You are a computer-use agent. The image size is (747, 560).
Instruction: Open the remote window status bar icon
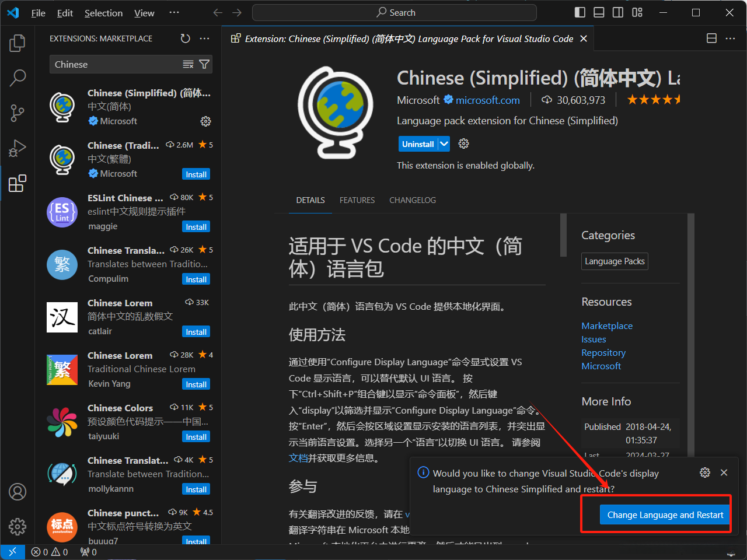[12, 552]
